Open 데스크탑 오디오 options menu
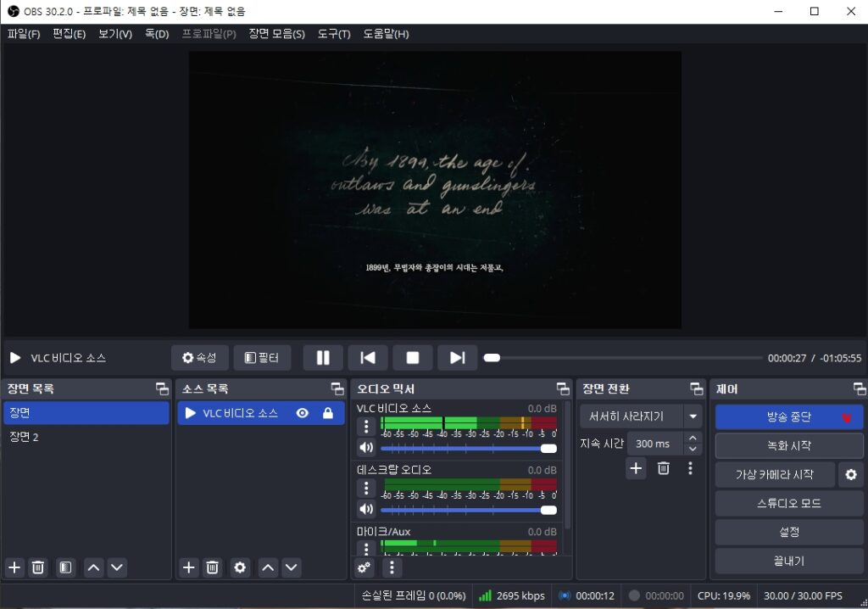This screenshot has height=609, width=868. (x=366, y=488)
